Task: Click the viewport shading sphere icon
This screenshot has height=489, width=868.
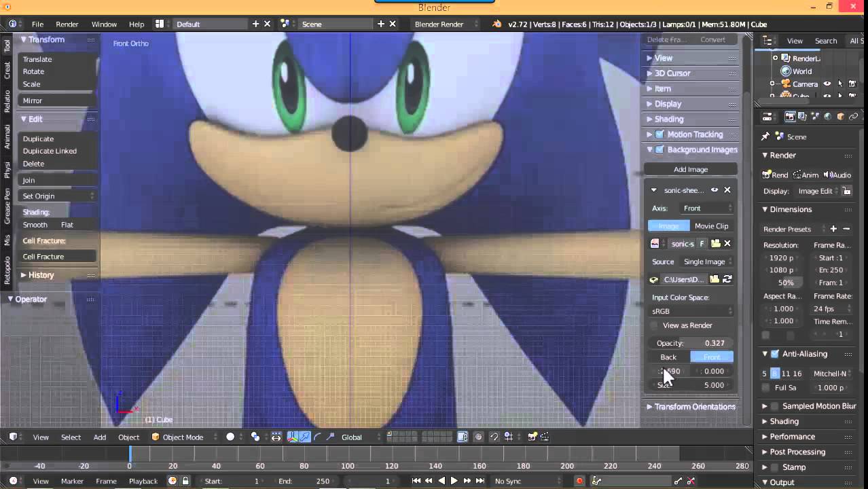Action: (x=230, y=437)
